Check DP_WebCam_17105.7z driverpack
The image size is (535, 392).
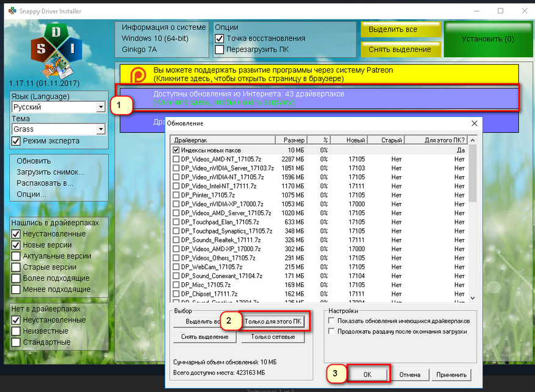click(x=176, y=267)
